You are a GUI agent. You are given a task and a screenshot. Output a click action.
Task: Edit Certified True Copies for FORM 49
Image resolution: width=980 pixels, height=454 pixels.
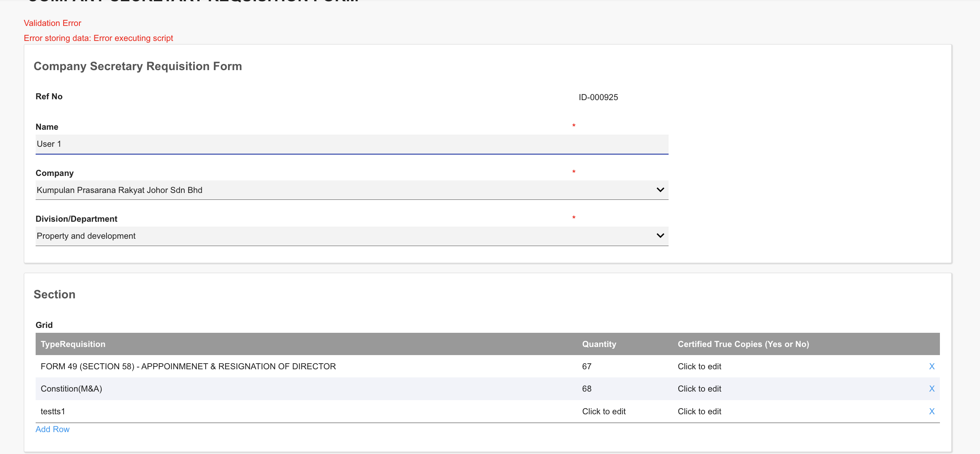click(699, 366)
